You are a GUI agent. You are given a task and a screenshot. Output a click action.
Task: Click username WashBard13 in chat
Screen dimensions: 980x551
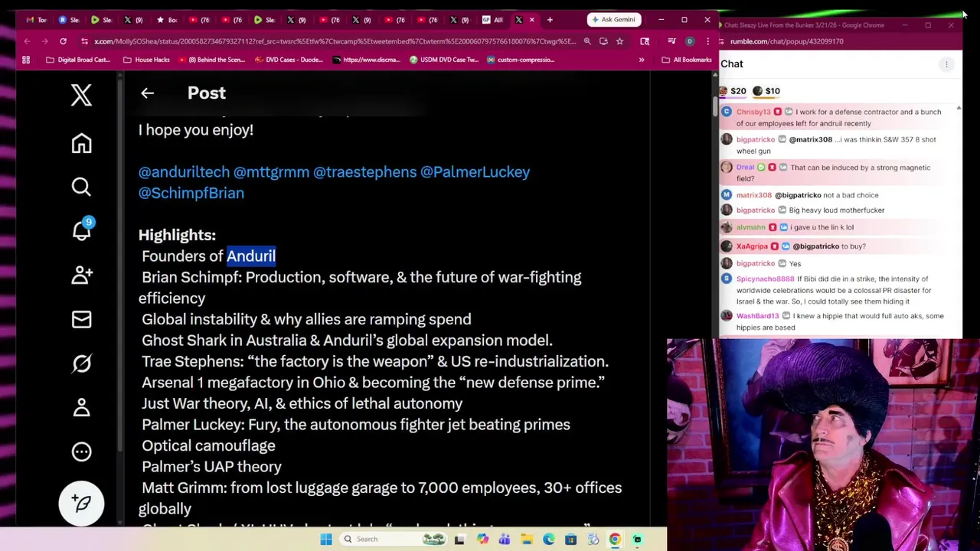(x=757, y=316)
